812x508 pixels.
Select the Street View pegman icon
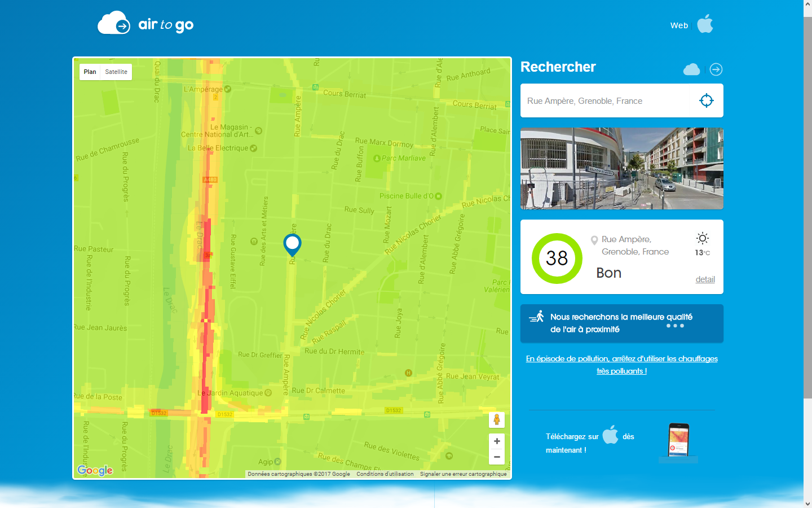[497, 420]
